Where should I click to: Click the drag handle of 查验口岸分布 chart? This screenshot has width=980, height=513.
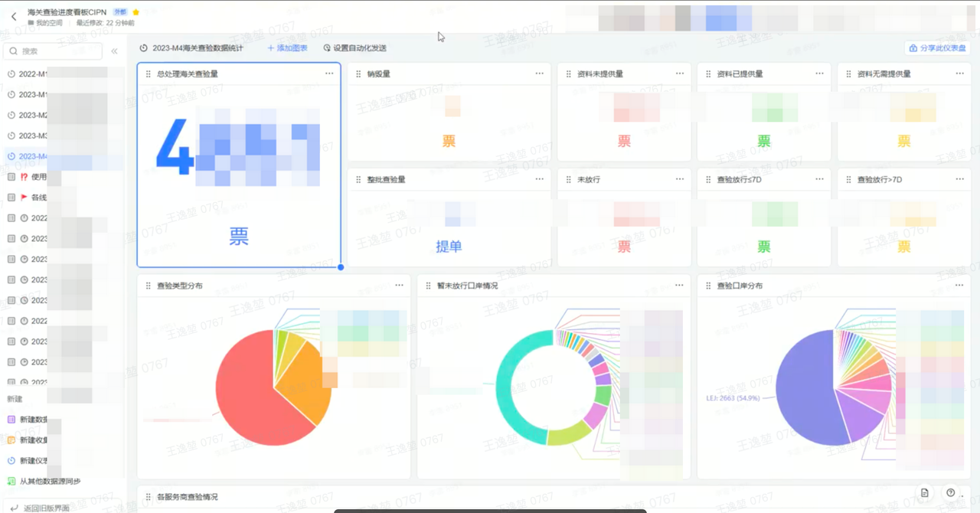tap(709, 286)
